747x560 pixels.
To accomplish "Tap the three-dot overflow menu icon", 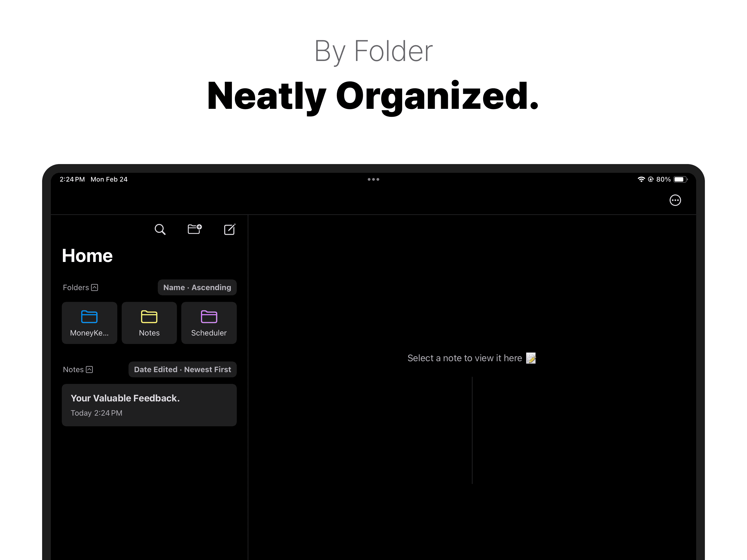I will pos(675,200).
